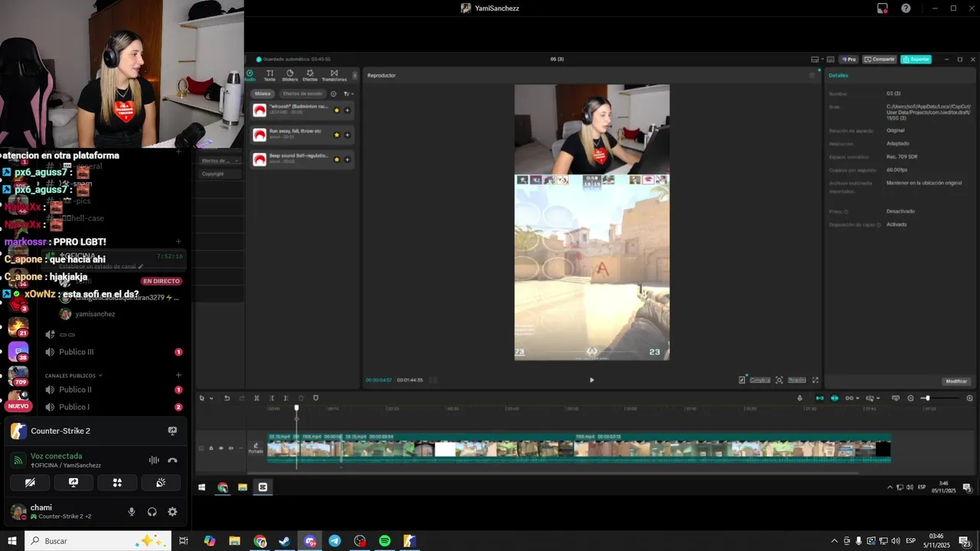This screenshot has width=980, height=551.
Task: Click the Pro badge button
Action: [848, 59]
